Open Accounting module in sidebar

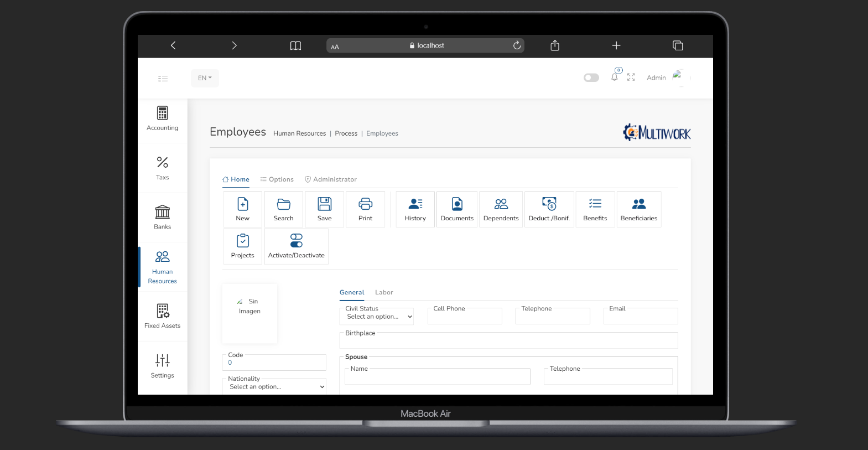coord(162,118)
